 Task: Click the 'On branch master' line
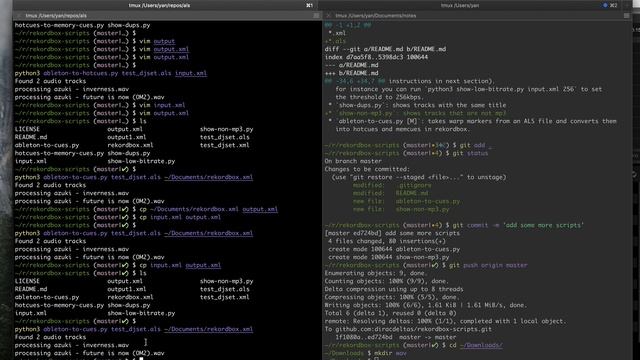[353, 161]
